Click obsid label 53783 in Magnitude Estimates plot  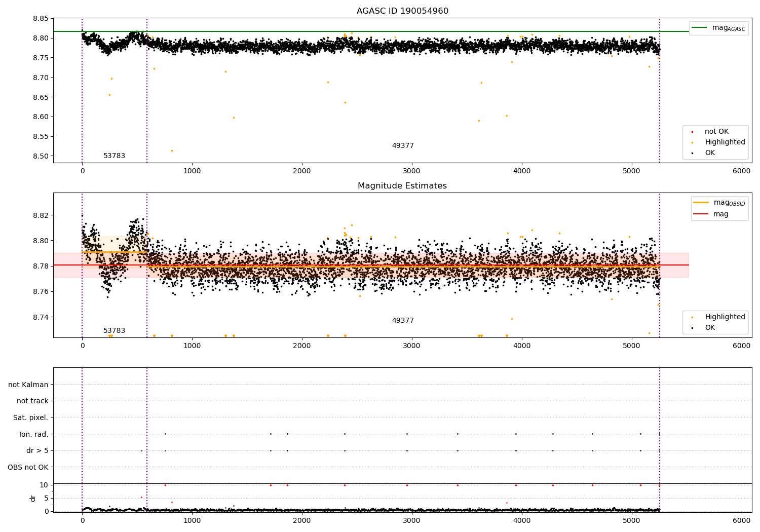[115, 331]
